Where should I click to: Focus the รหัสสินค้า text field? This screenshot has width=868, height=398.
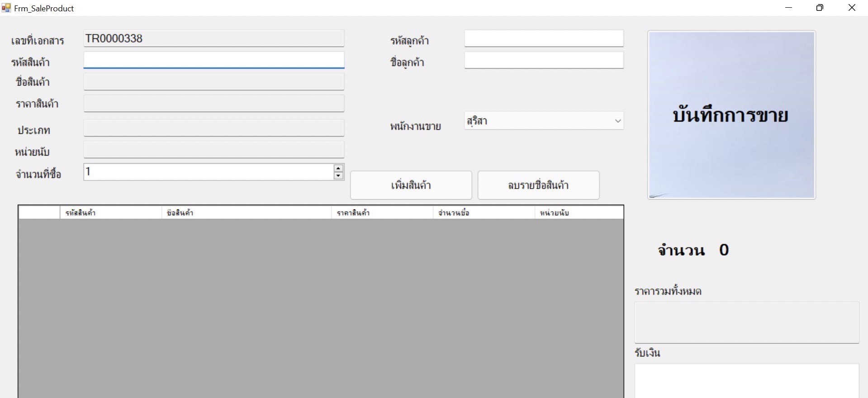coord(213,60)
